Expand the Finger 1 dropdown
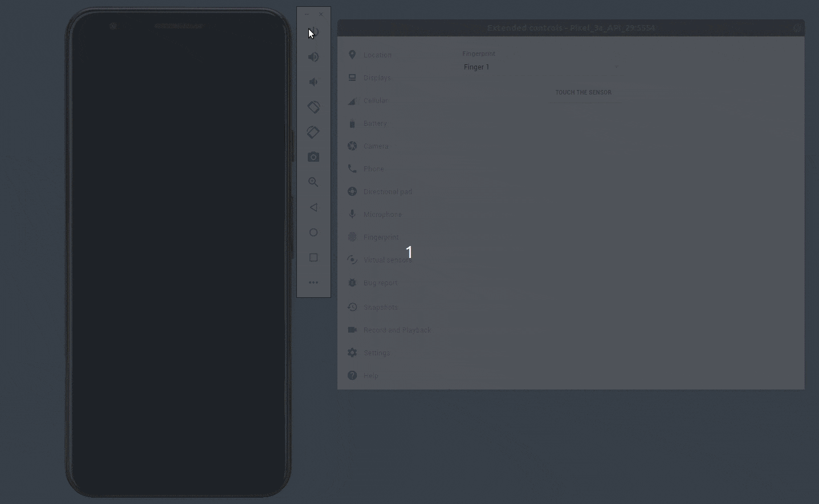The width and height of the screenshot is (819, 504). click(540, 67)
